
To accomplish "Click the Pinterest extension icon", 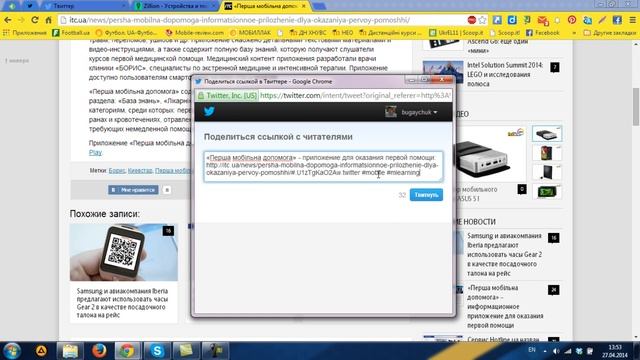I will (572, 20).
